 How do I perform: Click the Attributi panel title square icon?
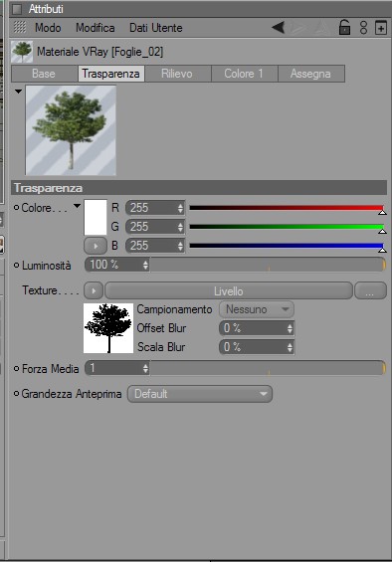17,9
